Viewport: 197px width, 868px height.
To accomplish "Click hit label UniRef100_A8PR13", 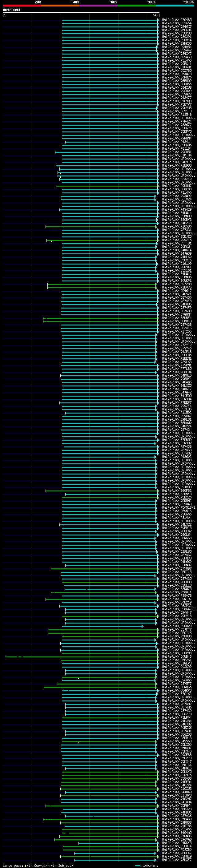I will tap(177, 738).
